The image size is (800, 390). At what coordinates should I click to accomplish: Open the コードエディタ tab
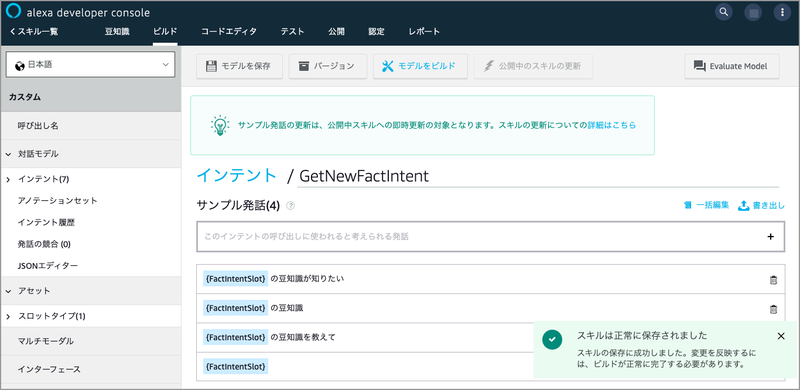pyautogui.click(x=229, y=32)
